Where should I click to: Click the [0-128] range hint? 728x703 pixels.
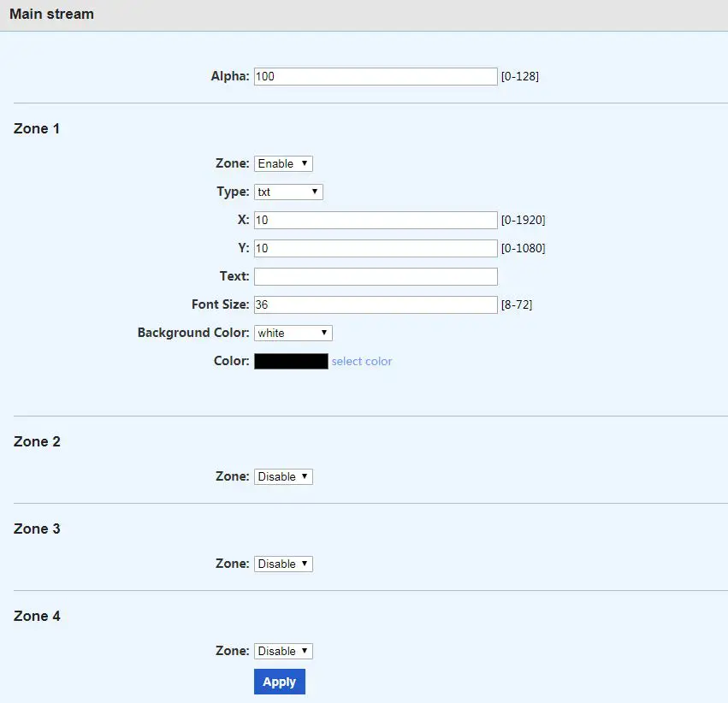point(520,77)
